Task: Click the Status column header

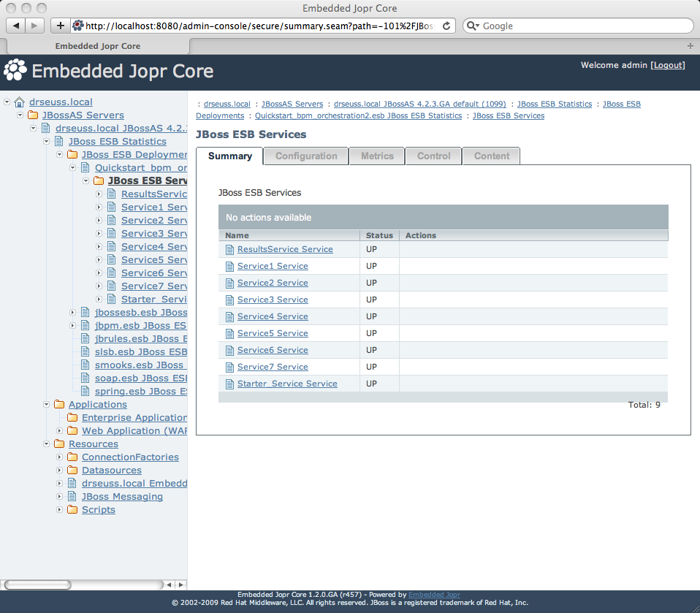Action: pyautogui.click(x=379, y=235)
